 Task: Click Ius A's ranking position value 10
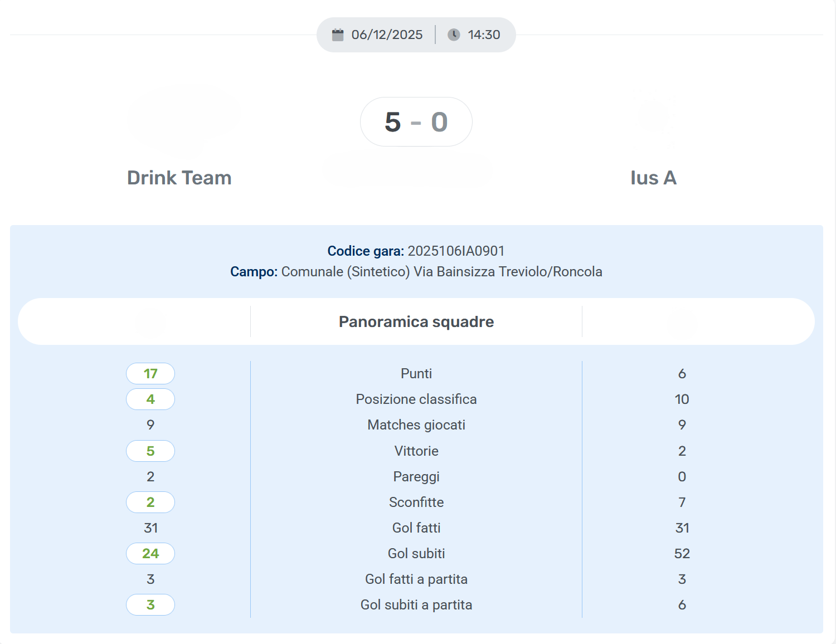tap(682, 399)
